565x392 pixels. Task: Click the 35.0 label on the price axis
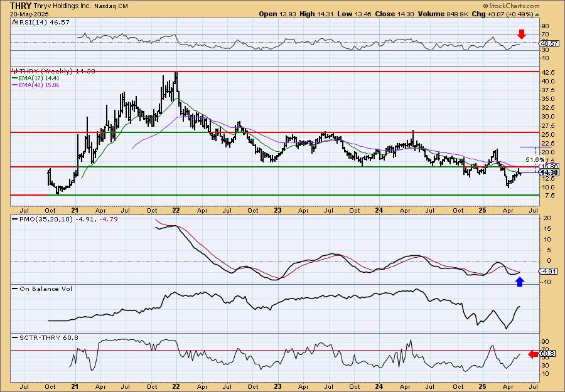click(548, 99)
